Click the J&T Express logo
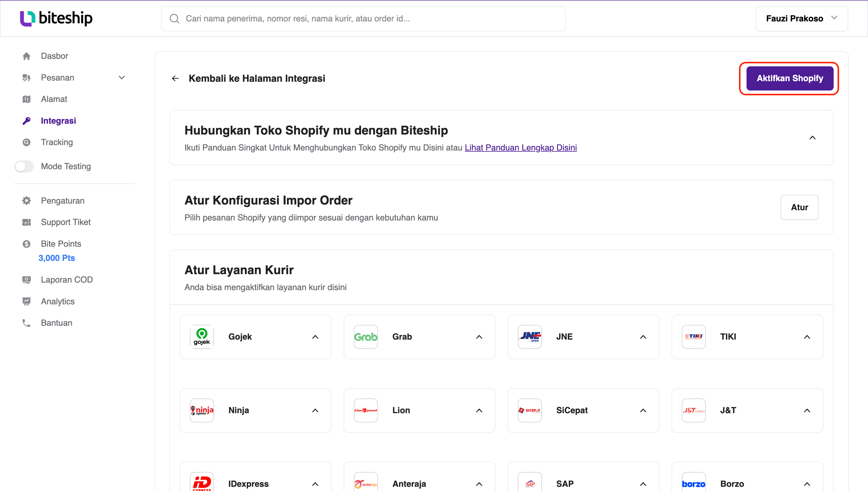The image size is (868, 491). [x=694, y=410]
